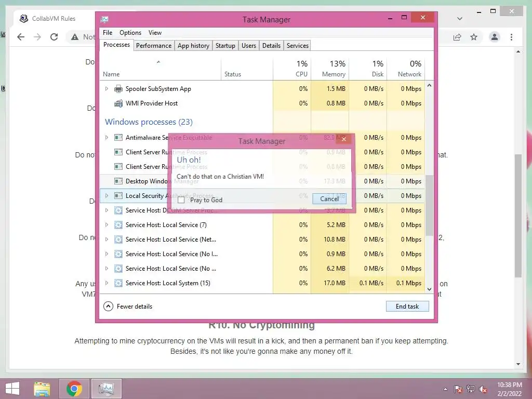Image resolution: width=532 pixels, height=399 pixels.
Task: Collapse with Fewer details button
Action: 128,307
